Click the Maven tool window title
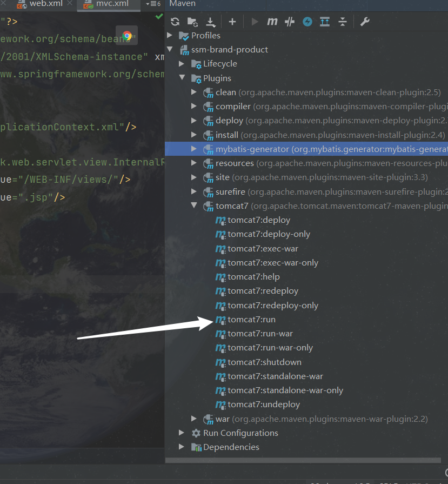Screen dimensions: 448x484 pos(182,4)
